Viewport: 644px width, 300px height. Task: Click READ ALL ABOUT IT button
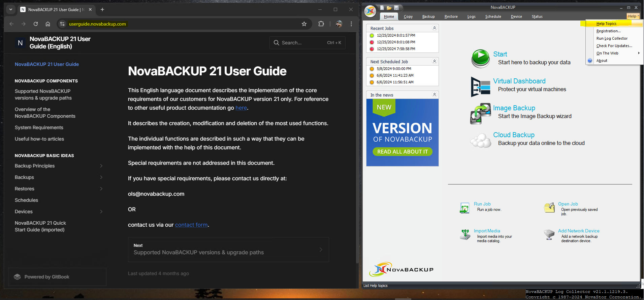[x=402, y=152]
